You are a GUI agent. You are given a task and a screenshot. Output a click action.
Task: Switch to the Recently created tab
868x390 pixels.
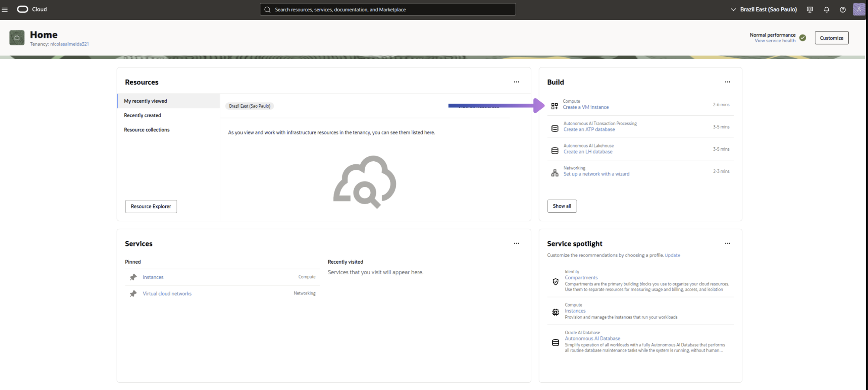(x=142, y=115)
